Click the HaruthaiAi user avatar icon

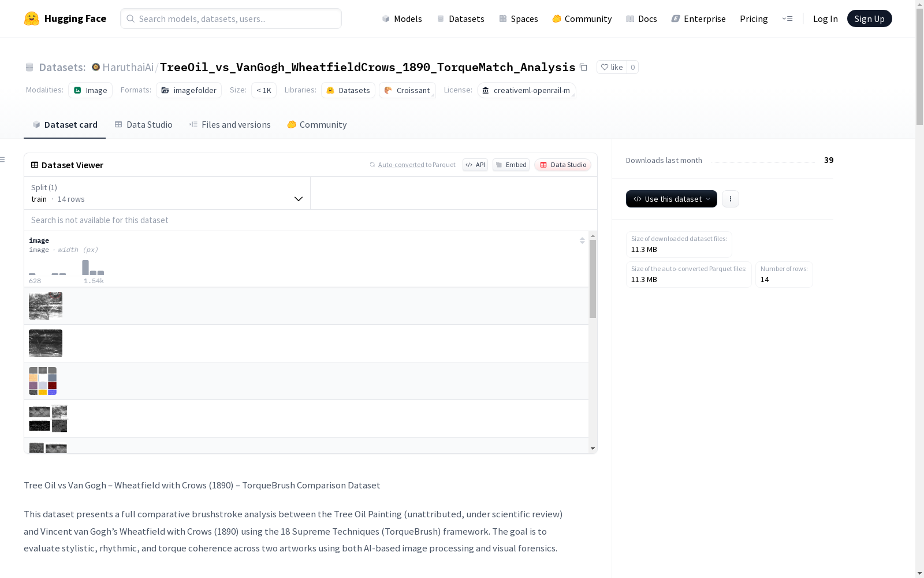(x=96, y=67)
